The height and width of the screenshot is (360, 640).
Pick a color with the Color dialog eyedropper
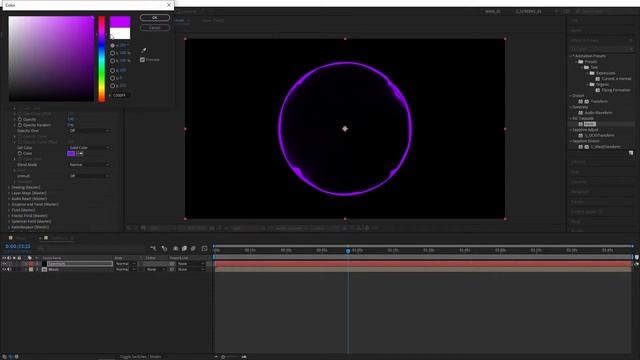[144, 50]
